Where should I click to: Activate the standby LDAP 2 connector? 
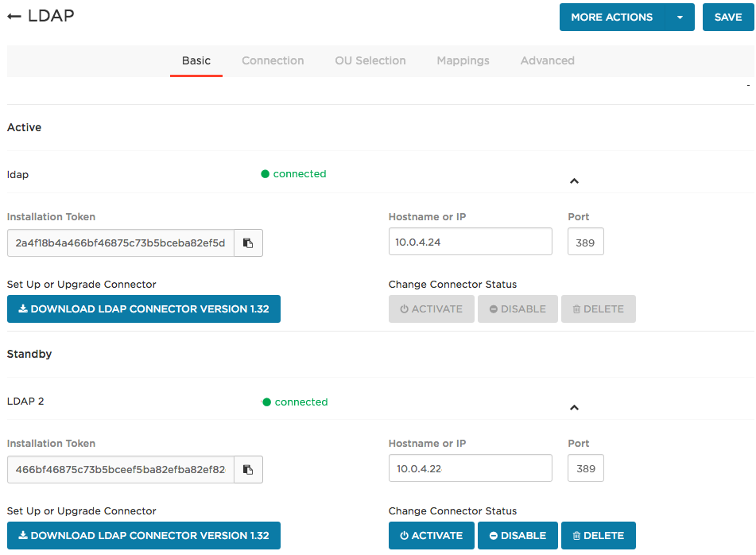point(431,535)
